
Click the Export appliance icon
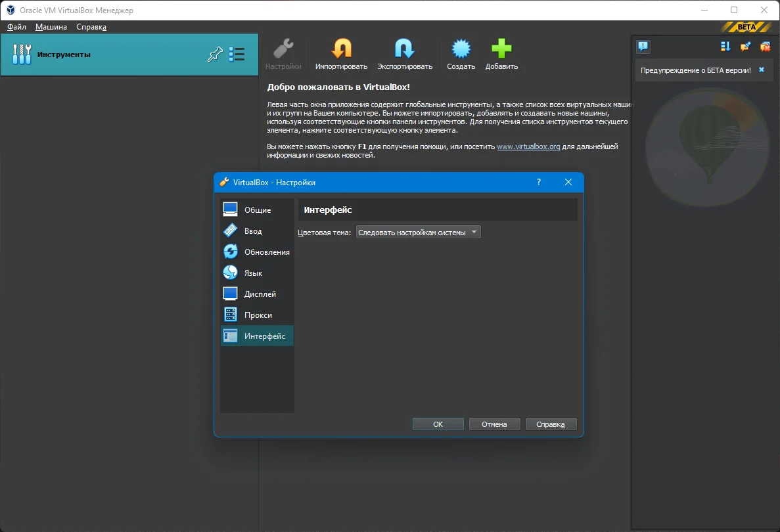(404, 49)
